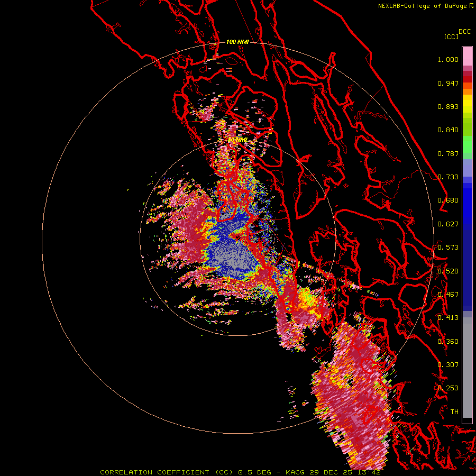Click the 0.520 legend value

click(x=448, y=271)
